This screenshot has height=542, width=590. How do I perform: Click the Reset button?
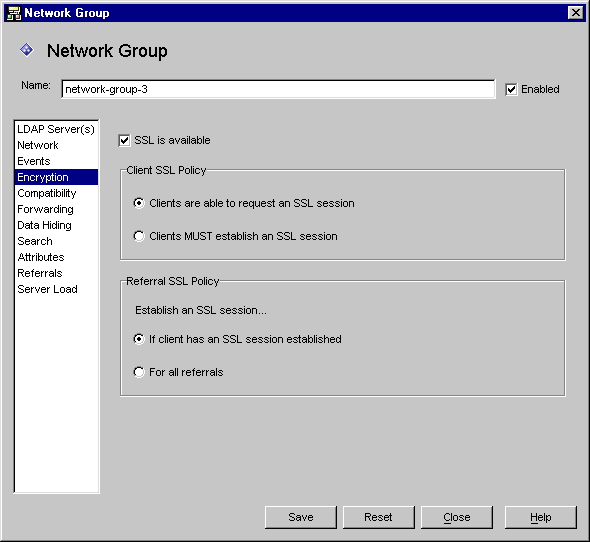(379, 517)
